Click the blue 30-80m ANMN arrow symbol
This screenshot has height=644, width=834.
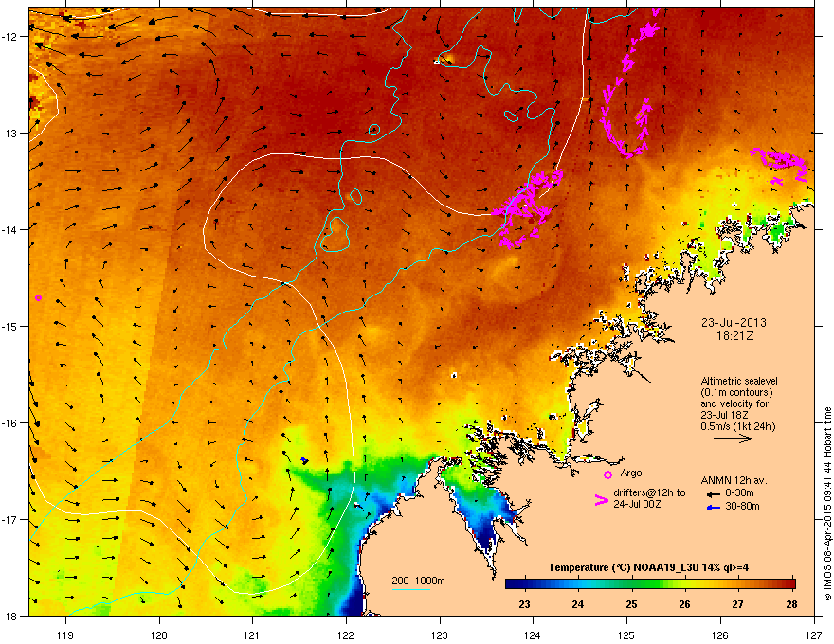click(x=713, y=508)
